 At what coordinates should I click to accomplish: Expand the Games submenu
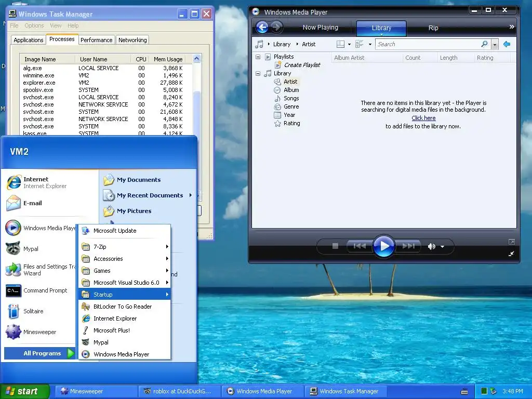pos(125,271)
